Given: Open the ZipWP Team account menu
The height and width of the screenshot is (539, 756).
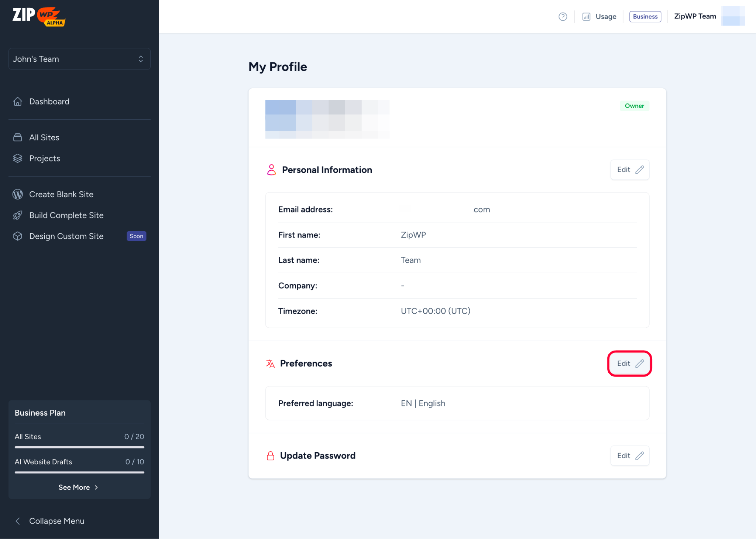Looking at the screenshot, I should (695, 16).
